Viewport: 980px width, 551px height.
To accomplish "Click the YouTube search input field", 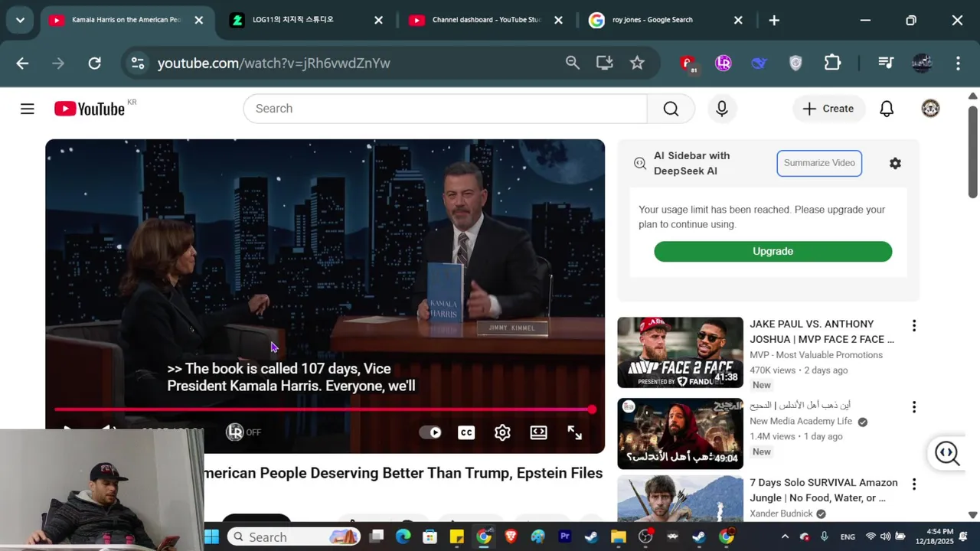I will click(445, 109).
